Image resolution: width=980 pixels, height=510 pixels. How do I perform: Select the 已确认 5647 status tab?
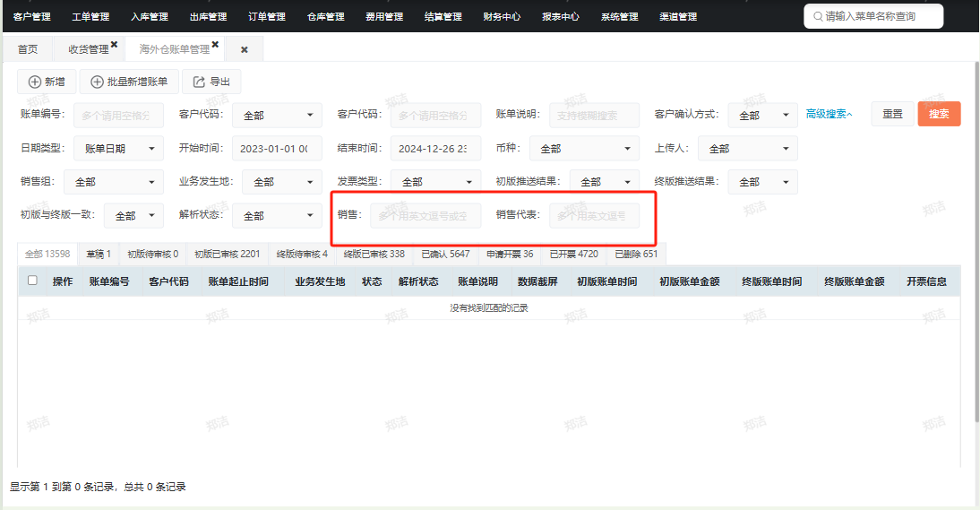pos(445,254)
